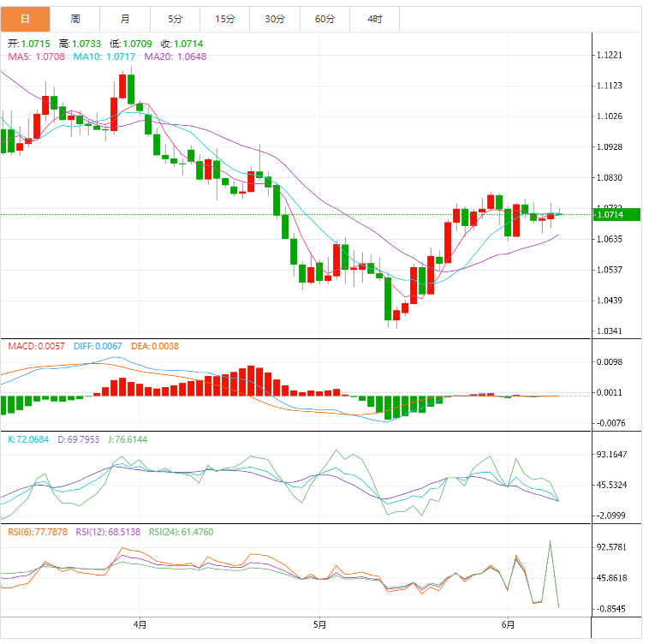Screen dimensions: 649x644
Task: Click the 1.0830 price axis label
Action: click(610, 177)
